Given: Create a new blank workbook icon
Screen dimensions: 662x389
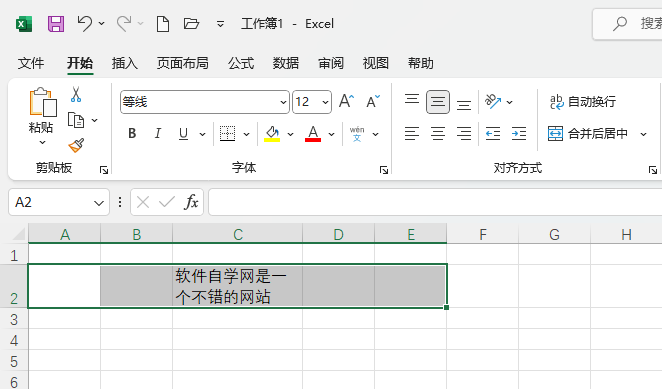Looking at the screenshot, I should click(163, 24).
